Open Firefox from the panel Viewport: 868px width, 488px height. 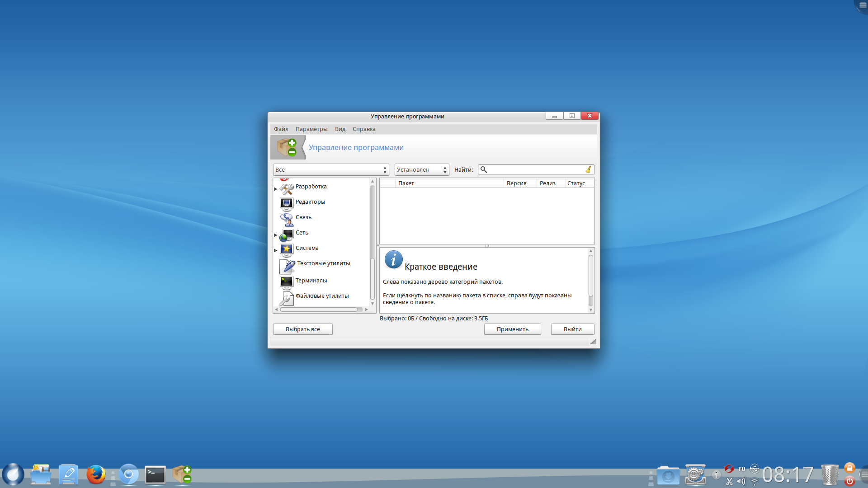coord(96,475)
